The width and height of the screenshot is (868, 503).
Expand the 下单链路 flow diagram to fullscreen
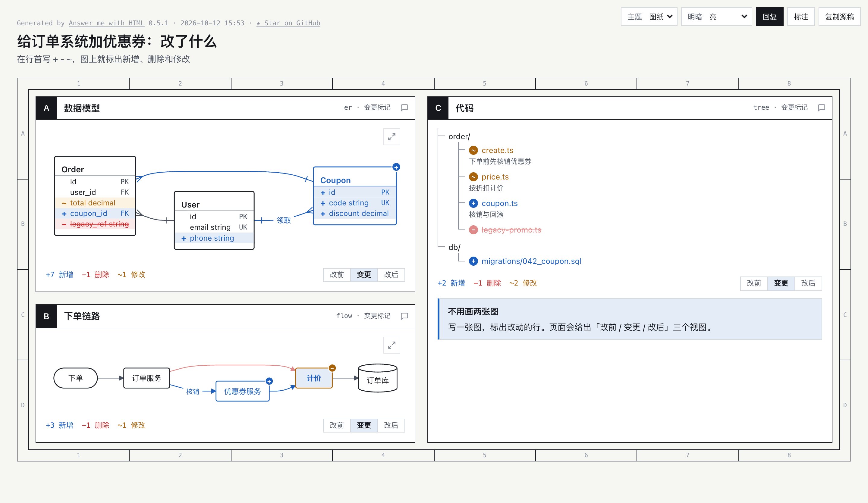tap(392, 345)
